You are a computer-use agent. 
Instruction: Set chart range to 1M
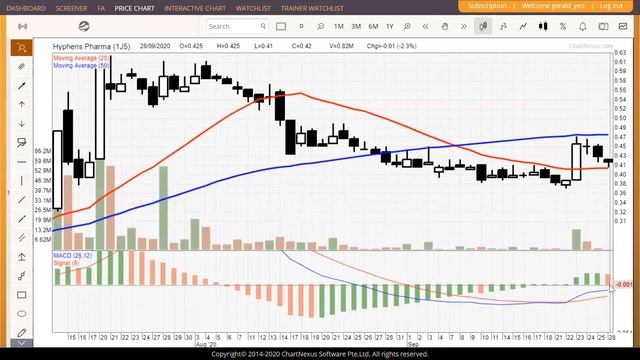click(x=339, y=26)
